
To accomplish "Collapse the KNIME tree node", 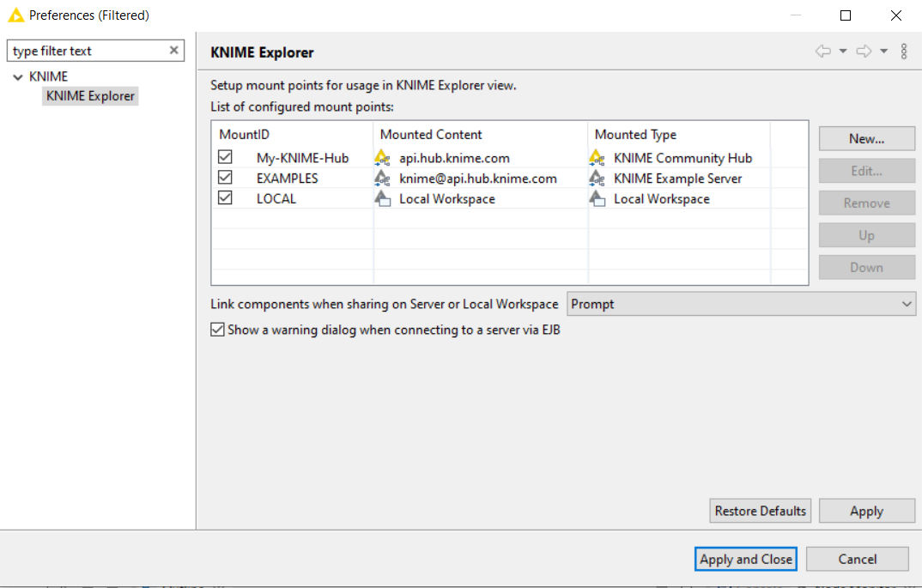I will pos(18,77).
